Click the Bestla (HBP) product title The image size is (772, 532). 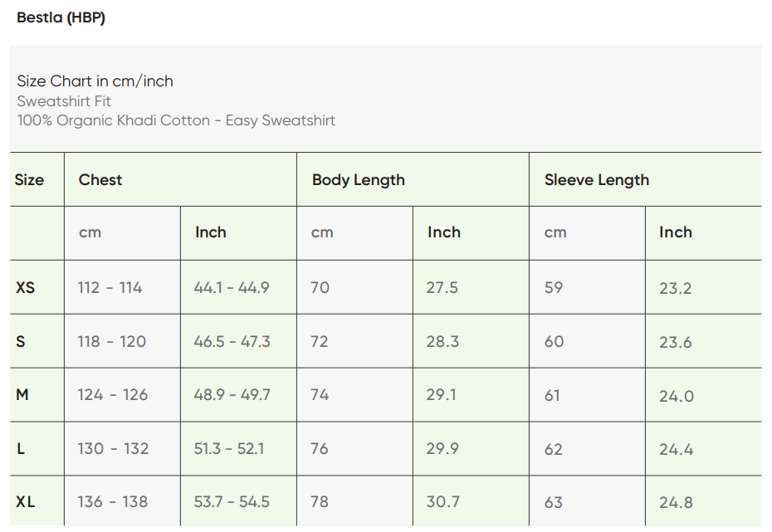[61, 17]
